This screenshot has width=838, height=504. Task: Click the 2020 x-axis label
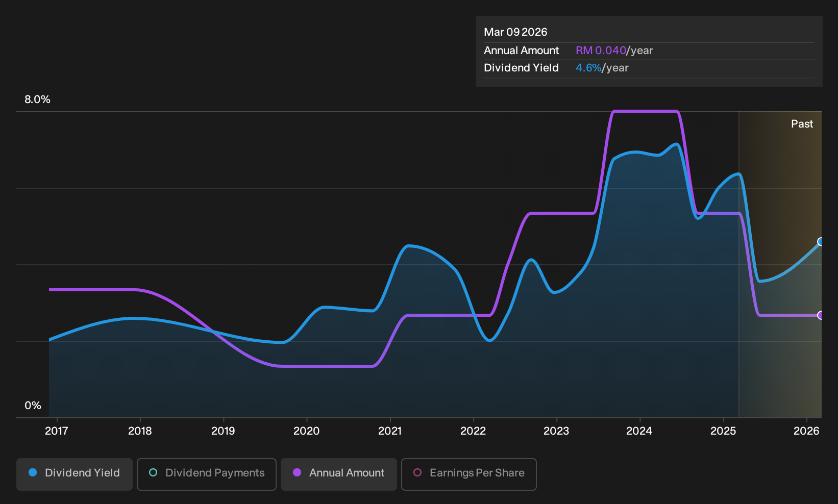[x=307, y=431]
